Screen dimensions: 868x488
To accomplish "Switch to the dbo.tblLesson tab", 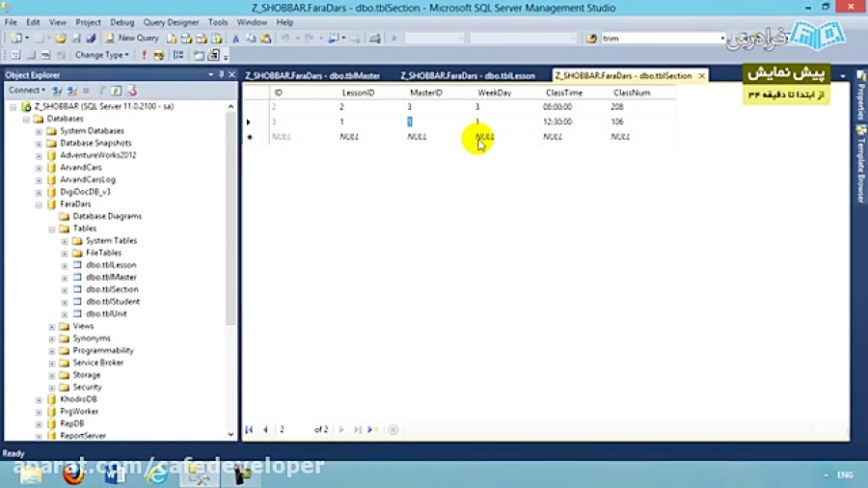I will pyautogui.click(x=468, y=75).
